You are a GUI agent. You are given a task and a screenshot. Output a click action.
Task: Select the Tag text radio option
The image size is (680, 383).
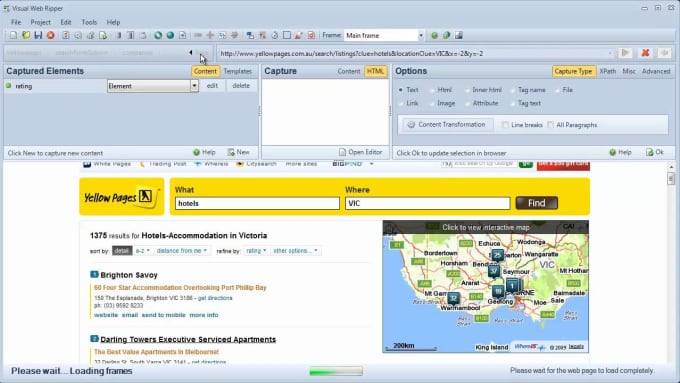[x=513, y=103]
